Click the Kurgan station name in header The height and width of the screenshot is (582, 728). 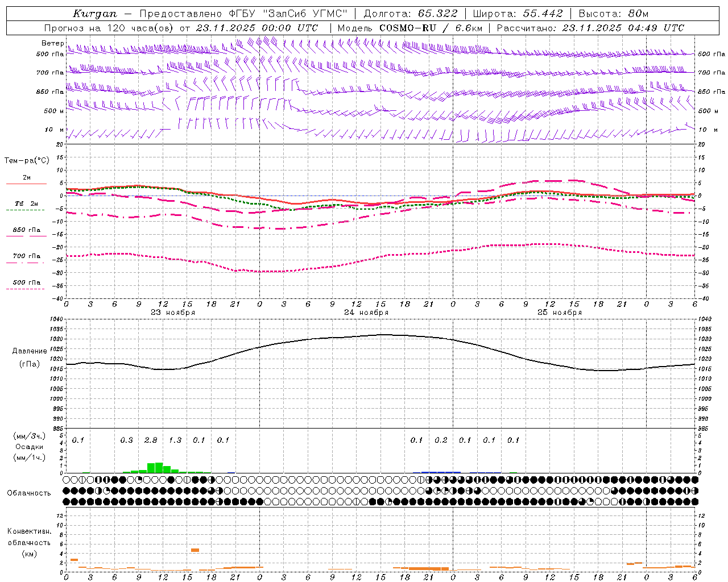pos(95,14)
